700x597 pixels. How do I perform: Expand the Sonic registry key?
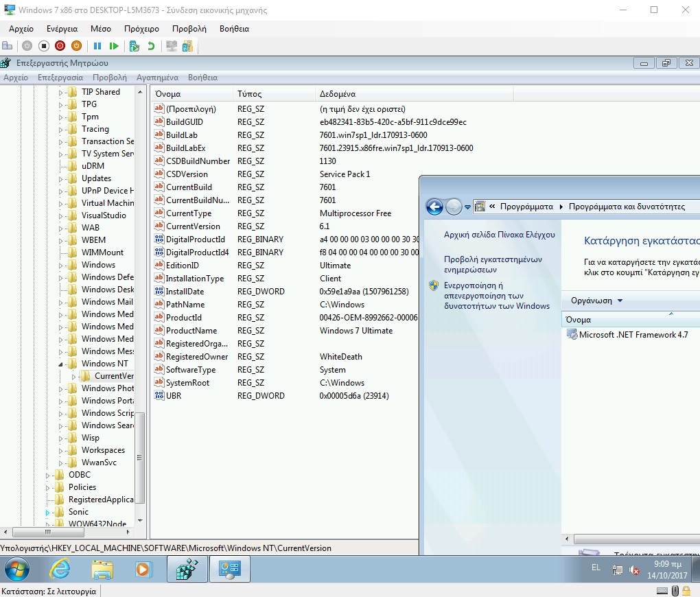pyautogui.click(x=48, y=512)
